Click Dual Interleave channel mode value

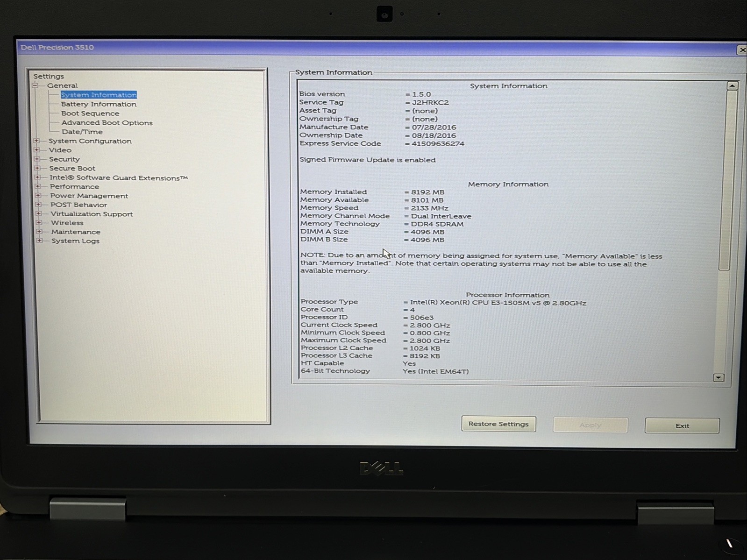(441, 216)
